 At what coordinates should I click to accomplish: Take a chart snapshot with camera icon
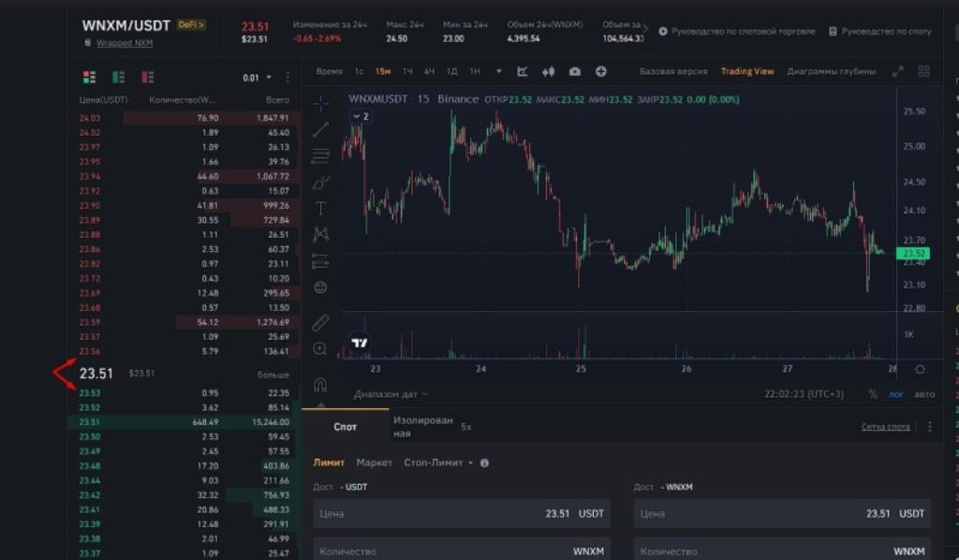pos(575,71)
